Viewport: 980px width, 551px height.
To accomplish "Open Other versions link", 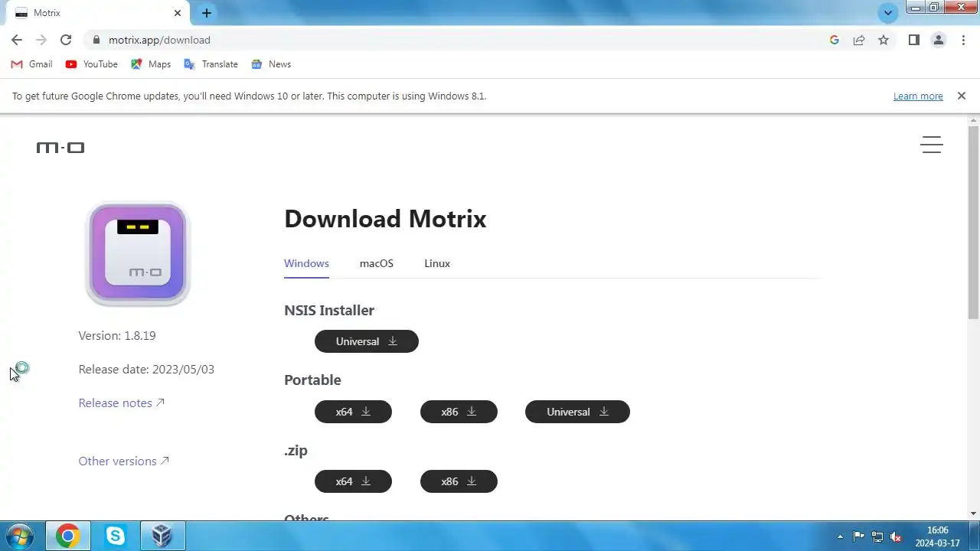I will point(124,461).
